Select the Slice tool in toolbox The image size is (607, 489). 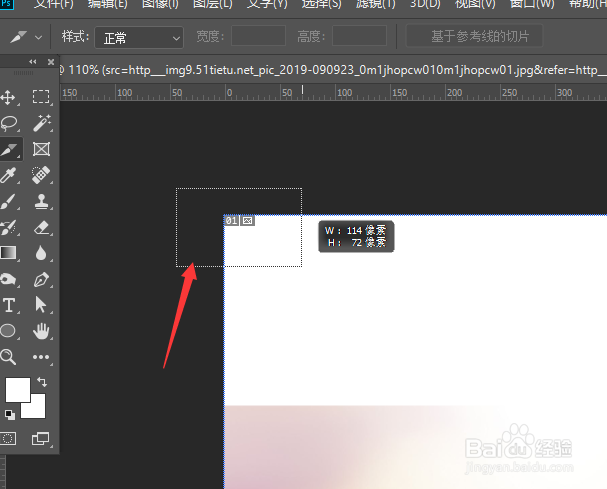click(x=9, y=149)
